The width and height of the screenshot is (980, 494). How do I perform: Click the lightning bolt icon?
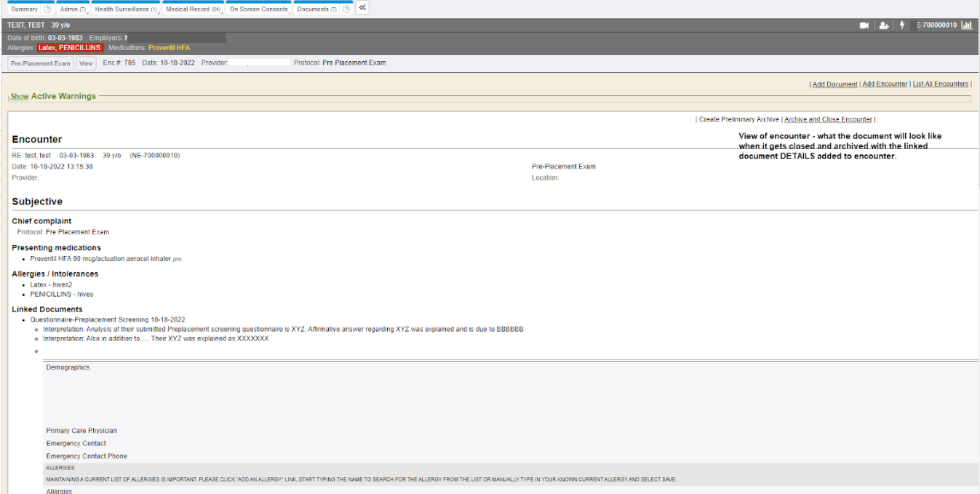tap(903, 25)
